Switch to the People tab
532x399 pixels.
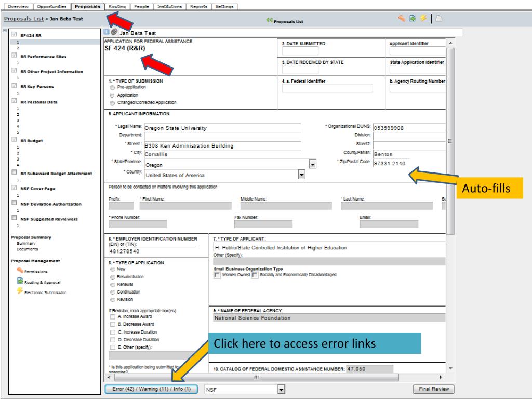point(141,6)
